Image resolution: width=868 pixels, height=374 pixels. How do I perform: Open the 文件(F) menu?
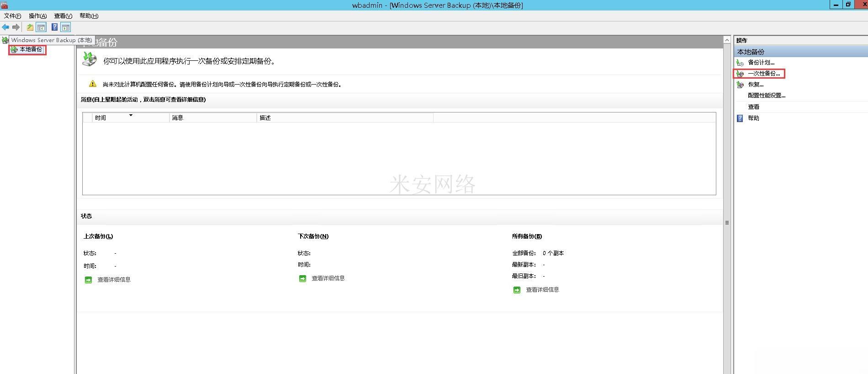click(x=13, y=16)
